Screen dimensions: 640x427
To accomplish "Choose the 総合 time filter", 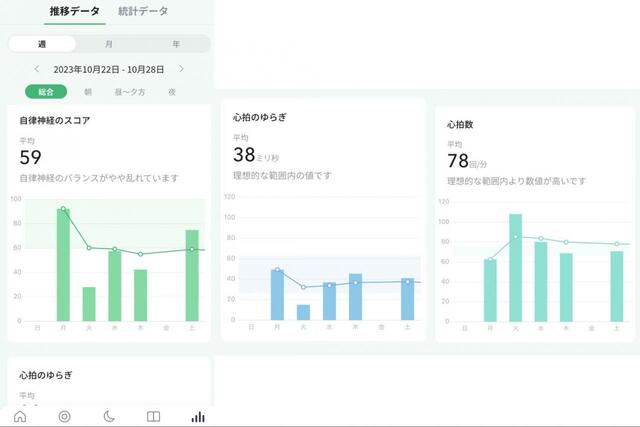I will click(46, 92).
